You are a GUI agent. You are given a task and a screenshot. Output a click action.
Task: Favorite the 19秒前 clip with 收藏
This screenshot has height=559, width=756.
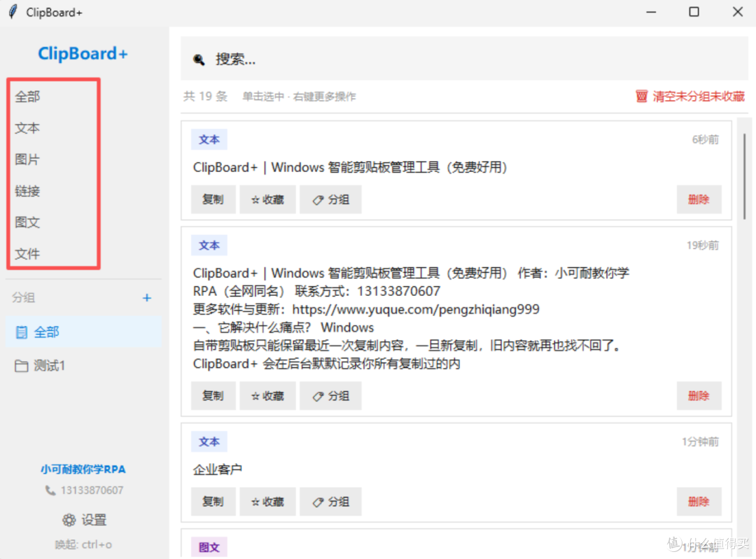tap(267, 396)
